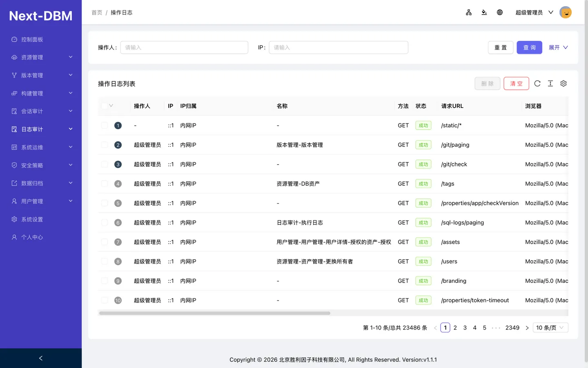Click the 用户管理 person icon

pos(14,201)
